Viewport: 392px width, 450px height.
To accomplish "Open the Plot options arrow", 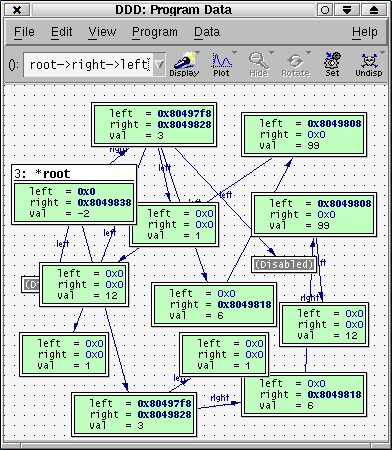I will 235,53.
